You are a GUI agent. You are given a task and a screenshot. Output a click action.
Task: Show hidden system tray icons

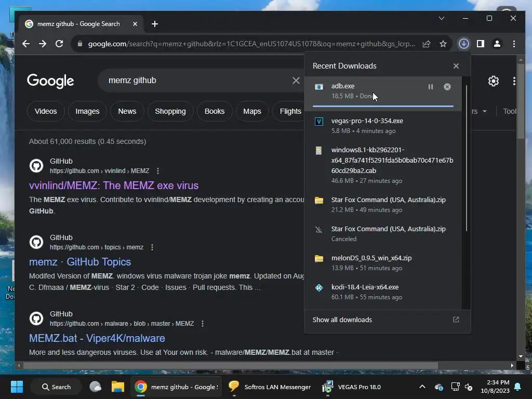point(422,387)
